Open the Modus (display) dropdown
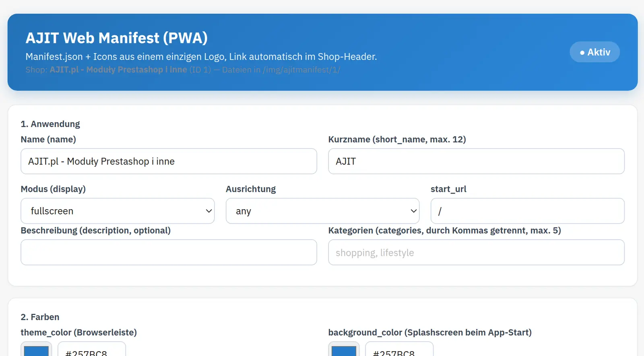Screen dimensions: 644x356 118,211
